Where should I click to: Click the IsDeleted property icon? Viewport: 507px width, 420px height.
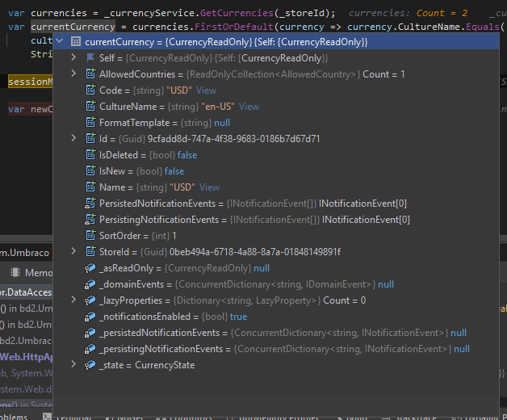[x=90, y=154]
